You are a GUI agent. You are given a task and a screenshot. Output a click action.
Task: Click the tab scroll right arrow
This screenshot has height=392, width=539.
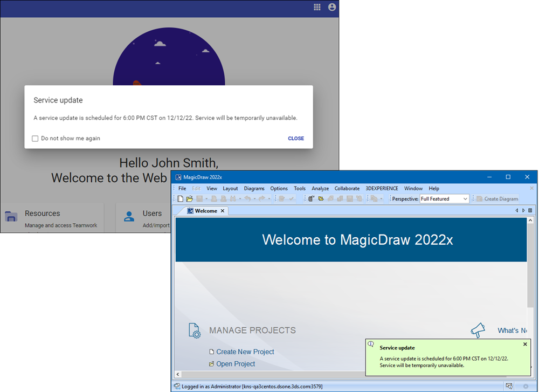coord(523,210)
